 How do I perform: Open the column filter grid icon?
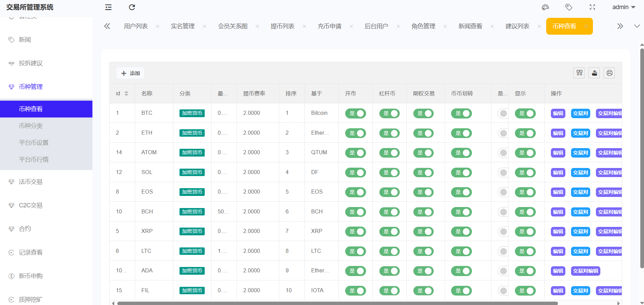[579, 73]
